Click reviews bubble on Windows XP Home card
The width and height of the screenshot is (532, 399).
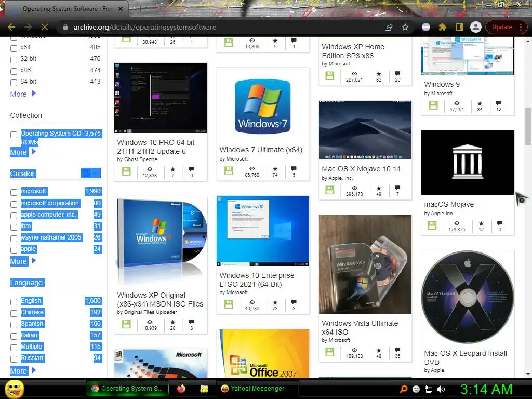point(397,74)
